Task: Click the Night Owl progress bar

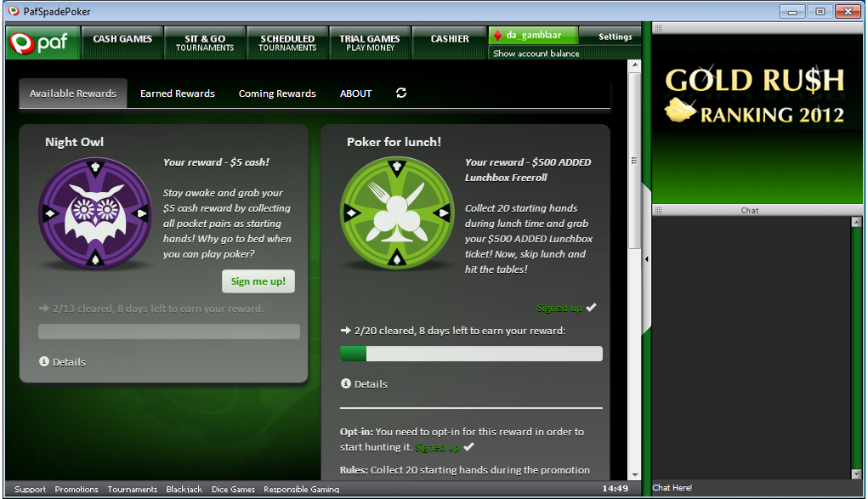Action: 169,332
